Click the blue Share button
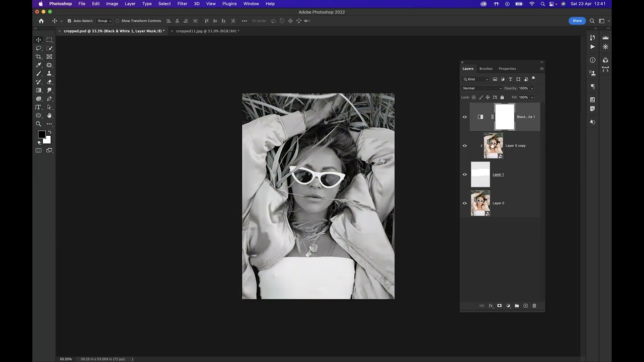This screenshot has width=644, height=362. 577,21
